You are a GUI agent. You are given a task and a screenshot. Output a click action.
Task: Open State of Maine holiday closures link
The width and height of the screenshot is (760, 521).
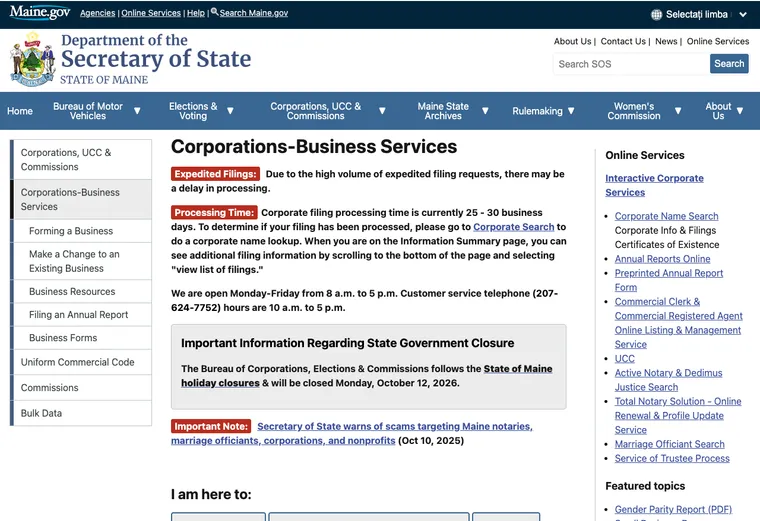tap(366, 376)
